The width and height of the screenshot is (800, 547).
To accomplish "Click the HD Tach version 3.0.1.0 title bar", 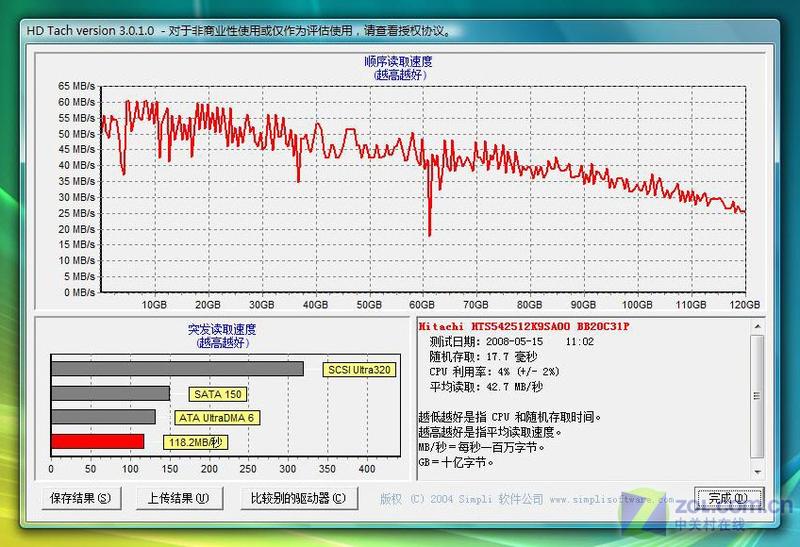I will point(400,31).
